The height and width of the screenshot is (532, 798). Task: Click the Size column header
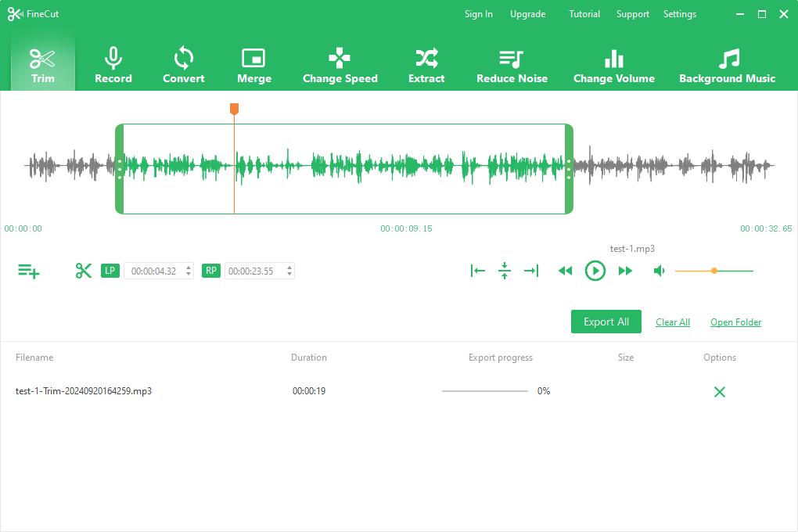[x=626, y=358]
